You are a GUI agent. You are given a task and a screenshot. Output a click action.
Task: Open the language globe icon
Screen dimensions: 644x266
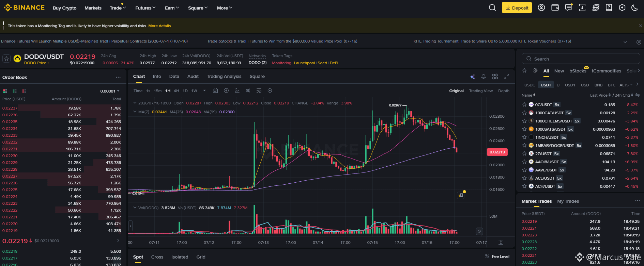click(596, 7)
